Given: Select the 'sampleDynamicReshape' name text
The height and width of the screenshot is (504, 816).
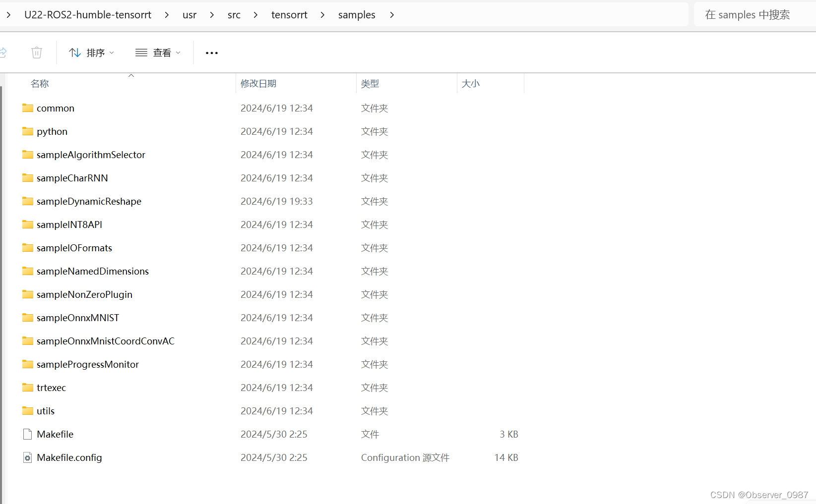Looking at the screenshot, I should [89, 202].
